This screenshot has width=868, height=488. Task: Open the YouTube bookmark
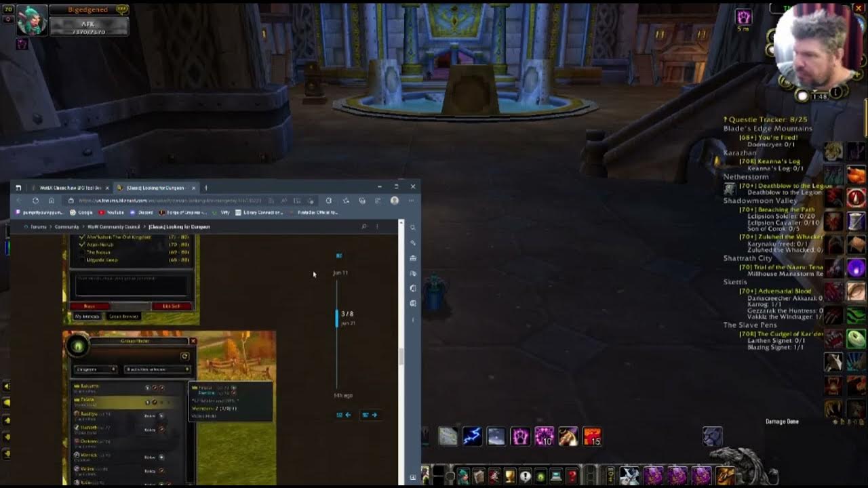pos(111,212)
